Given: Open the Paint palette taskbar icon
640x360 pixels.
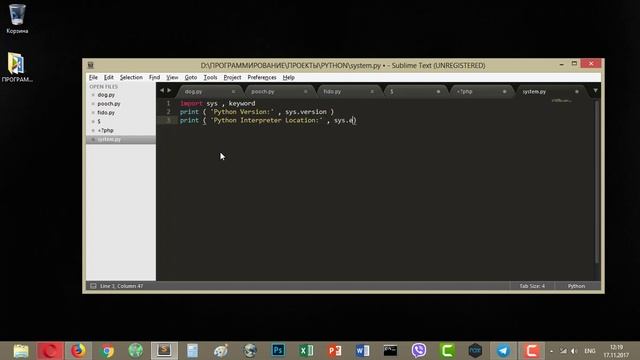Looking at the screenshot, I should click(221, 351).
